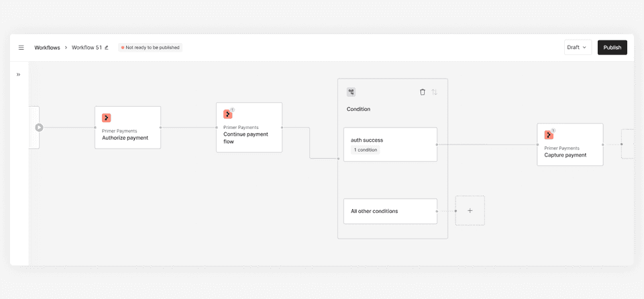
Task: Select the All other conditions branch
Action: pos(390,212)
